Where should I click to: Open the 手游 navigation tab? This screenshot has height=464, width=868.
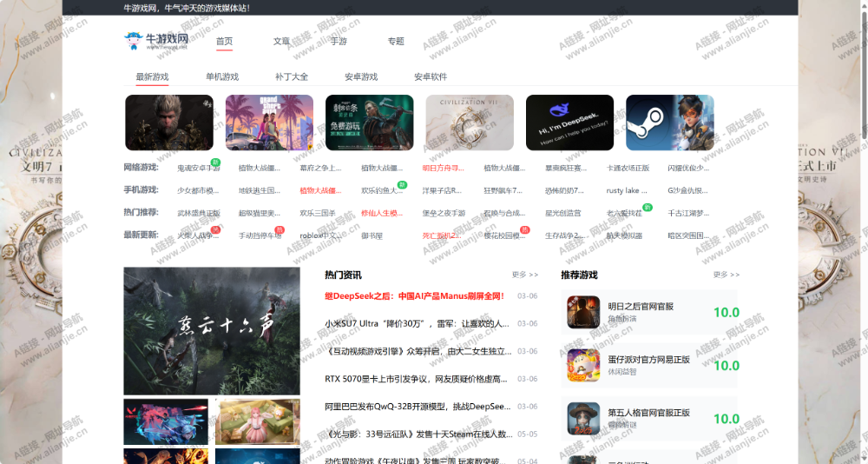(x=339, y=41)
